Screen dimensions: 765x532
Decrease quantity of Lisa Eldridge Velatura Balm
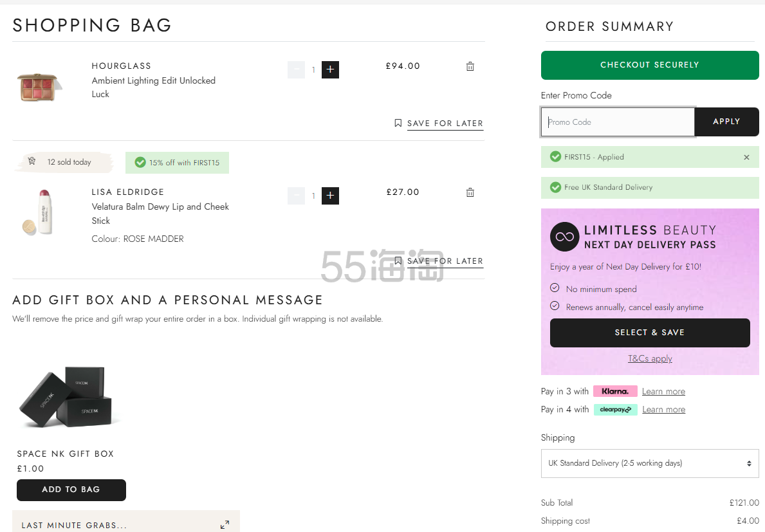click(296, 196)
